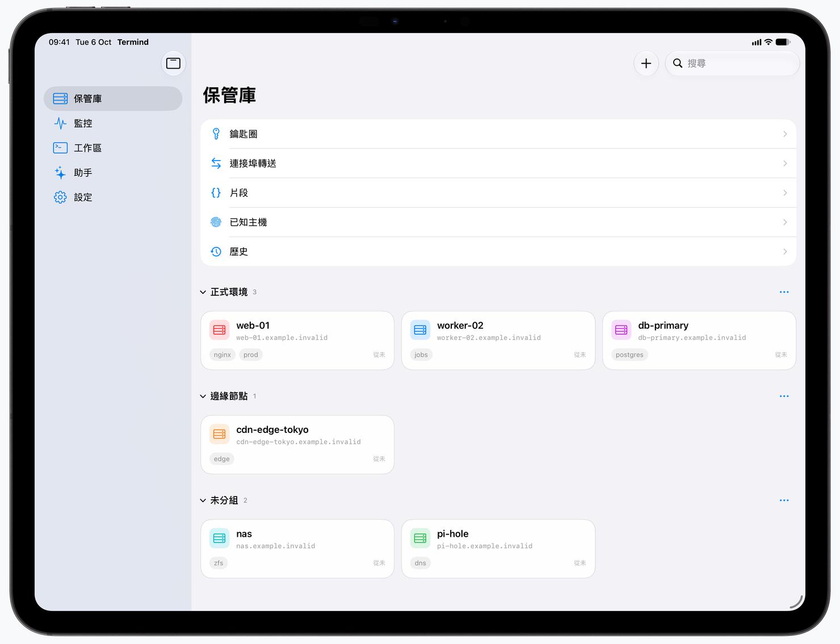The image size is (840, 644).
Task: Open the 已知主機 known hosts row
Action: [498, 222]
